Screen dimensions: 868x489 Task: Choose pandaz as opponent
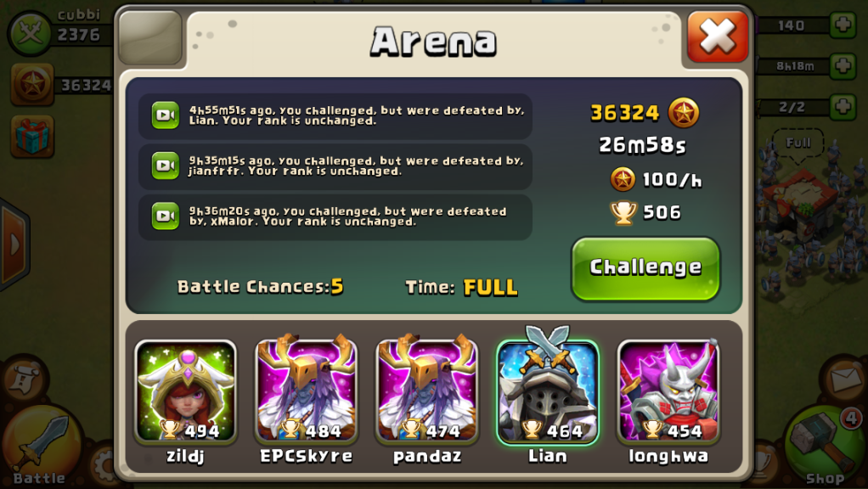click(x=427, y=391)
